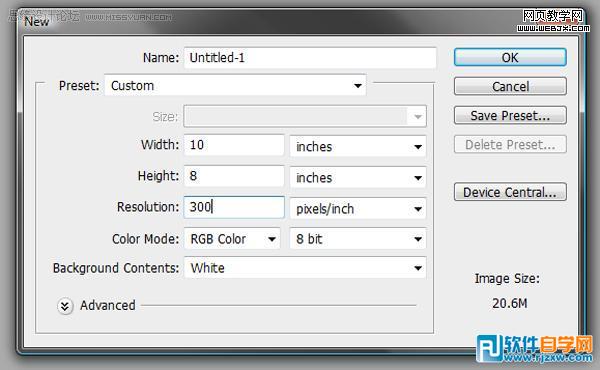Open the 8 bit depth list
This screenshot has height=370, width=600.
[x=358, y=239]
